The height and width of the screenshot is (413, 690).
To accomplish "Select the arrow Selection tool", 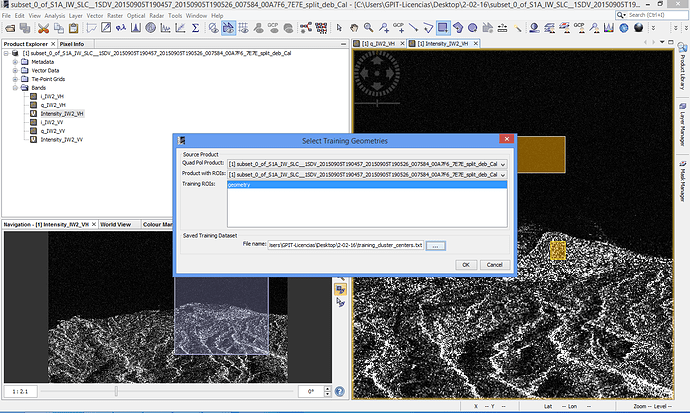I will 339,28.
